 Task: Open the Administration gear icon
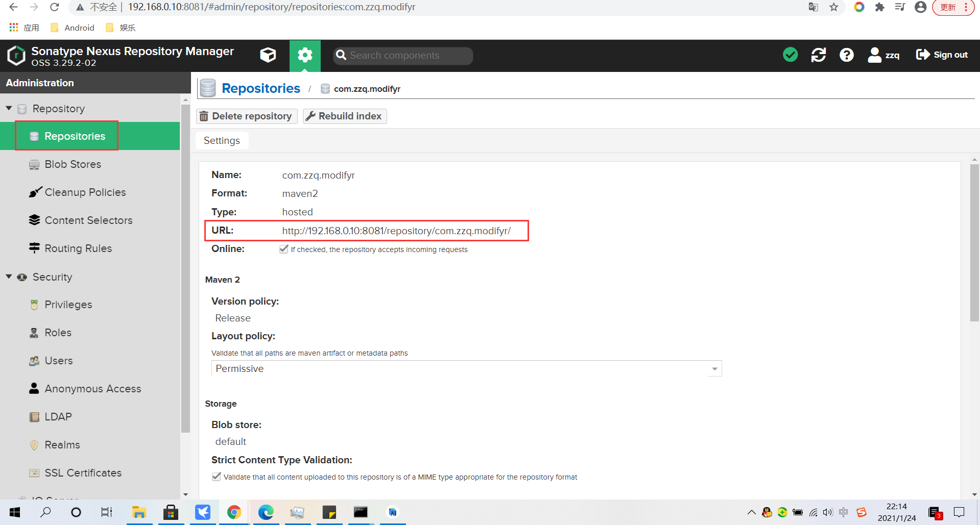point(305,55)
